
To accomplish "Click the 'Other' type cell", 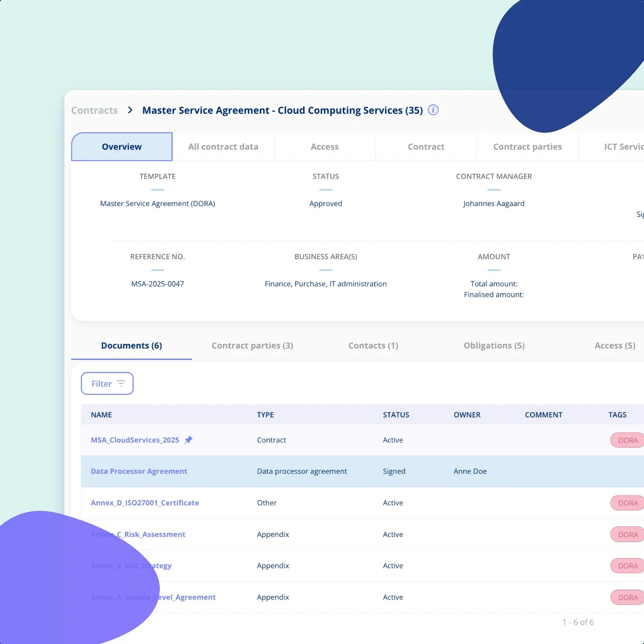I will [267, 503].
